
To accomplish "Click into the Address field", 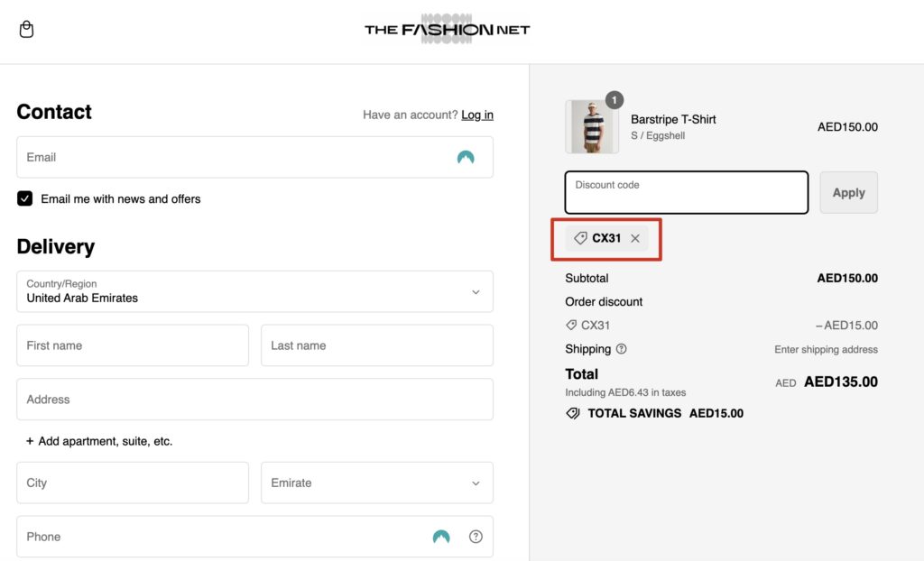I will (254, 400).
